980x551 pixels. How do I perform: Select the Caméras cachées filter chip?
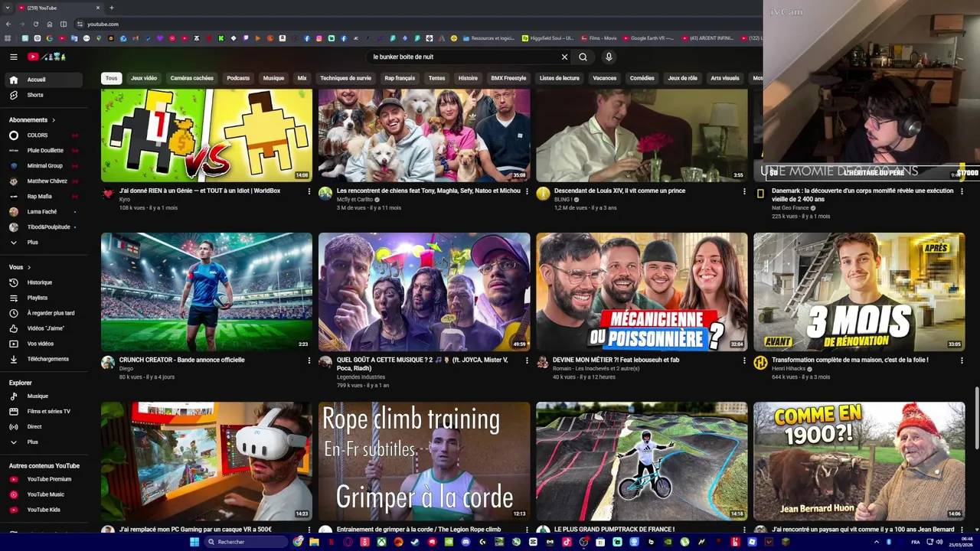click(192, 78)
